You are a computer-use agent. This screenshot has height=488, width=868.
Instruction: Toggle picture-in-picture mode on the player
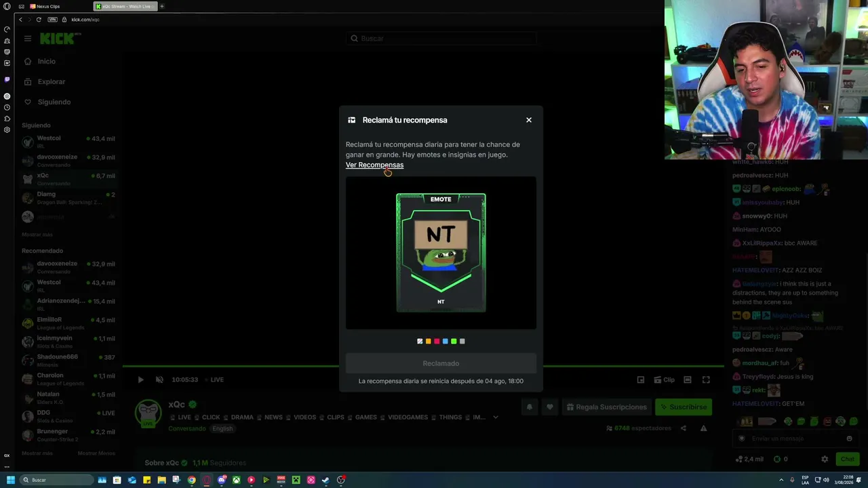641,380
